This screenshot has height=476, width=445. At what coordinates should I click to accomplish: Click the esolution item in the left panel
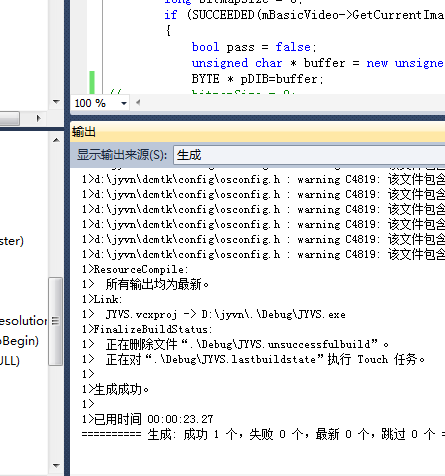(23, 321)
